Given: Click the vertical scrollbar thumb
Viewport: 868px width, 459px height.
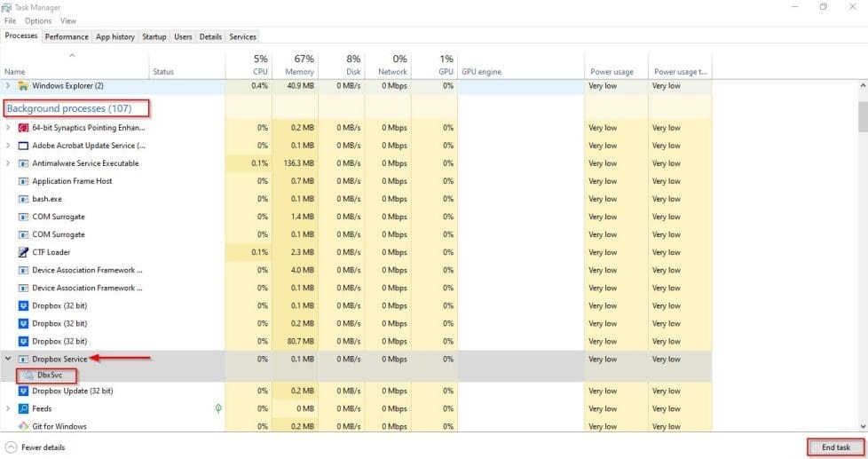Looking at the screenshot, I should [x=862, y=115].
